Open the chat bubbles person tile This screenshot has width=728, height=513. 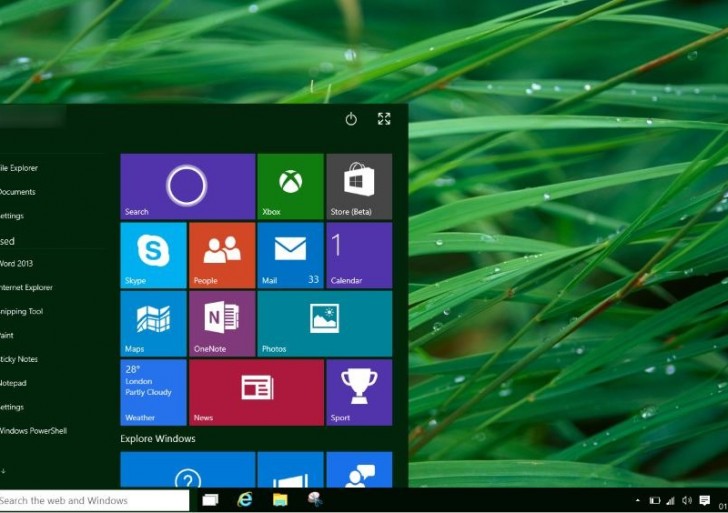tap(359, 469)
